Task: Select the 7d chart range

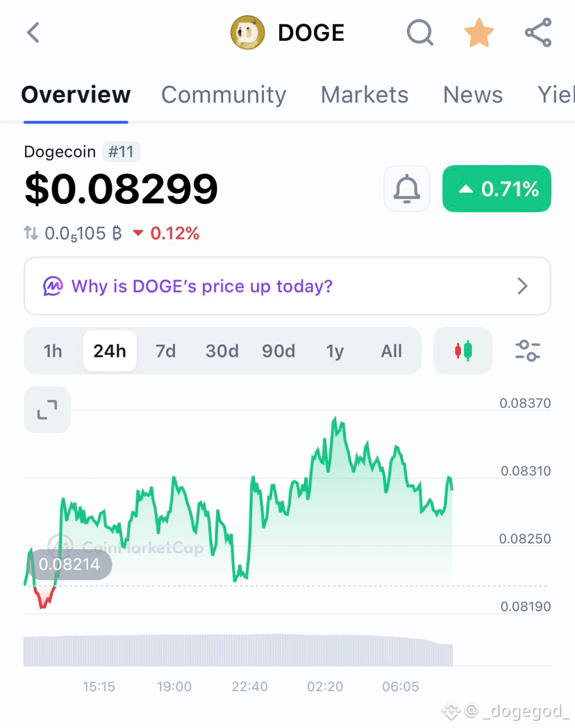Action: tap(165, 351)
